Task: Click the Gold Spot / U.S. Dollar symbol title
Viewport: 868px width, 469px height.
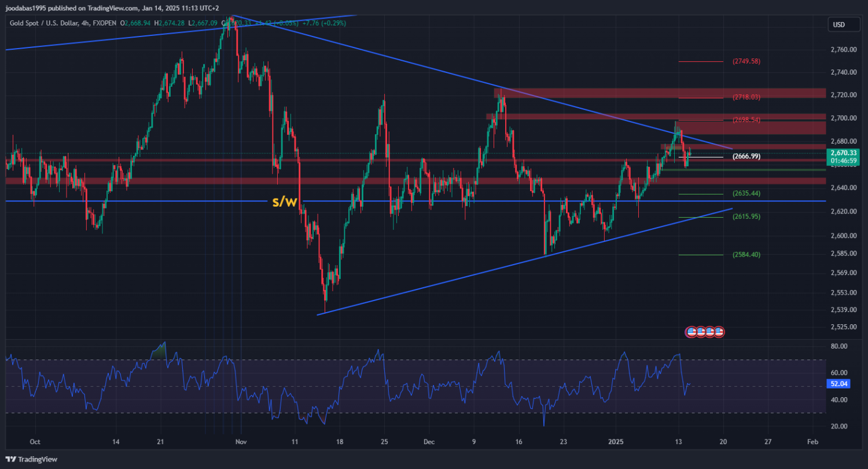Action: pyautogui.click(x=50, y=23)
